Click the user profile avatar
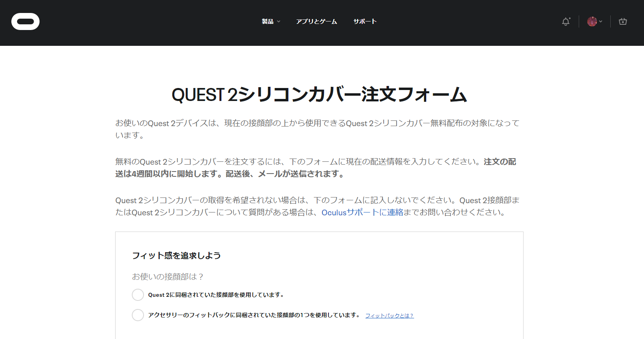This screenshot has height=339, width=644. tap(592, 21)
